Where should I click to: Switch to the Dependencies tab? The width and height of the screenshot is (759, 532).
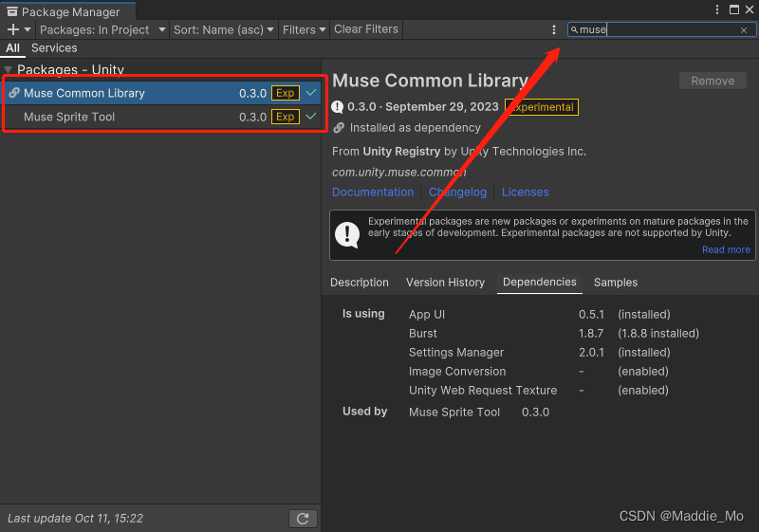[540, 283]
